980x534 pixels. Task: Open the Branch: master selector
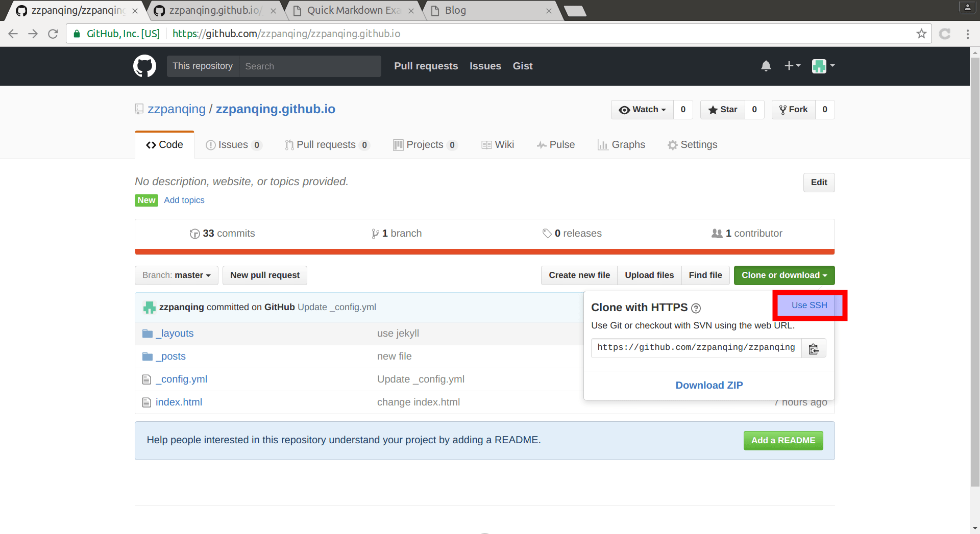(x=177, y=275)
